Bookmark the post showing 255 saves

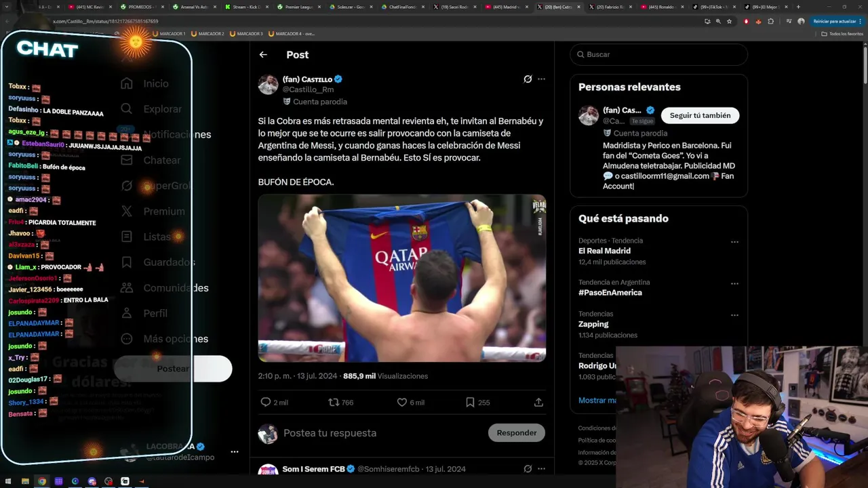coord(470,402)
